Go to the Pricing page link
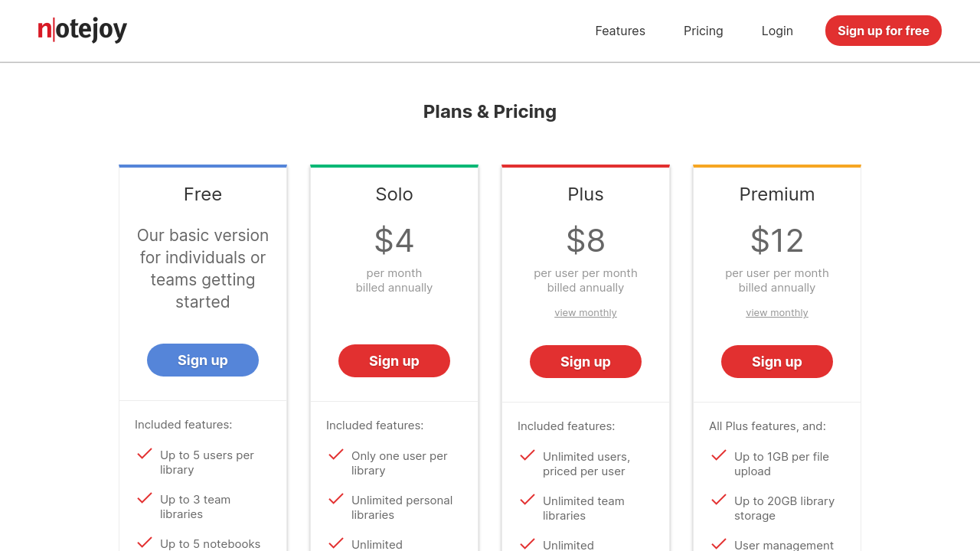980x551 pixels. click(x=704, y=31)
